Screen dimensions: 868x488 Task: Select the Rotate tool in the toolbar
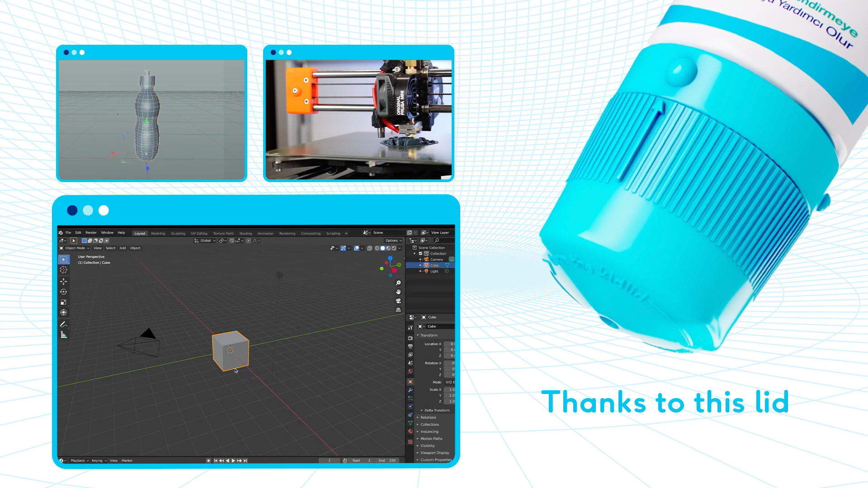point(64,291)
